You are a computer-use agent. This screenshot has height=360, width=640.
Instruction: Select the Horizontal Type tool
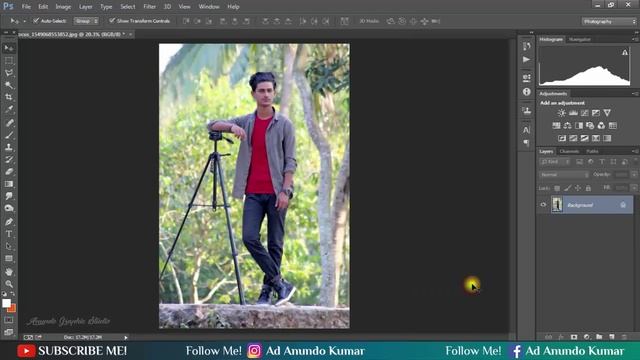pos(9,234)
